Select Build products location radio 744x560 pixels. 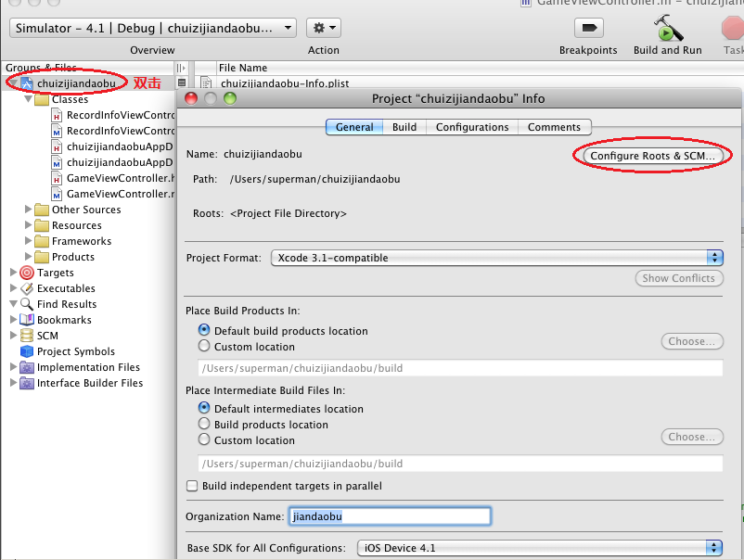click(x=204, y=424)
